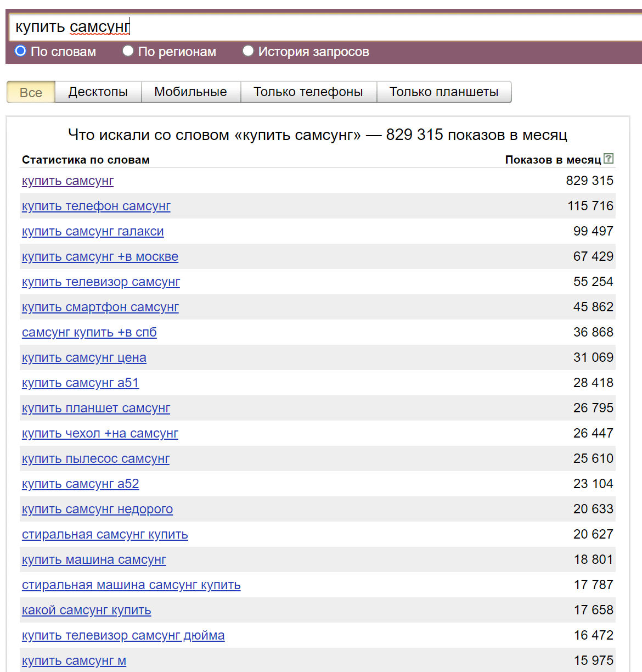
Task: Select the История запросов radio button
Action: pyautogui.click(x=248, y=51)
